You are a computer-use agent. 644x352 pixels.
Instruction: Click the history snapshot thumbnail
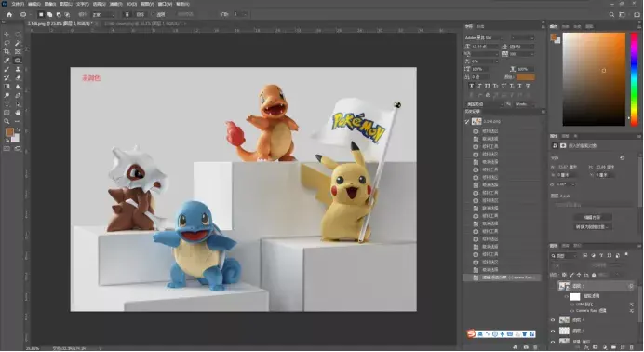[x=476, y=122]
